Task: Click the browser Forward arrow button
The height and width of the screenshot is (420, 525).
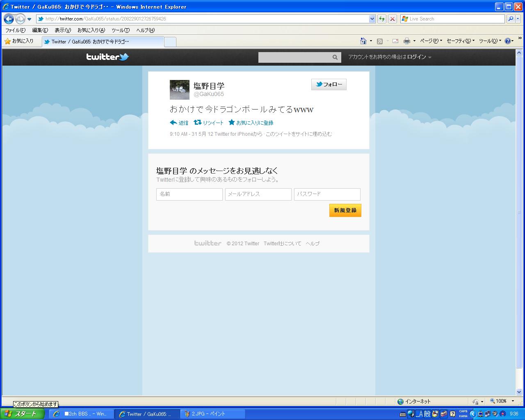Action: [20, 19]
